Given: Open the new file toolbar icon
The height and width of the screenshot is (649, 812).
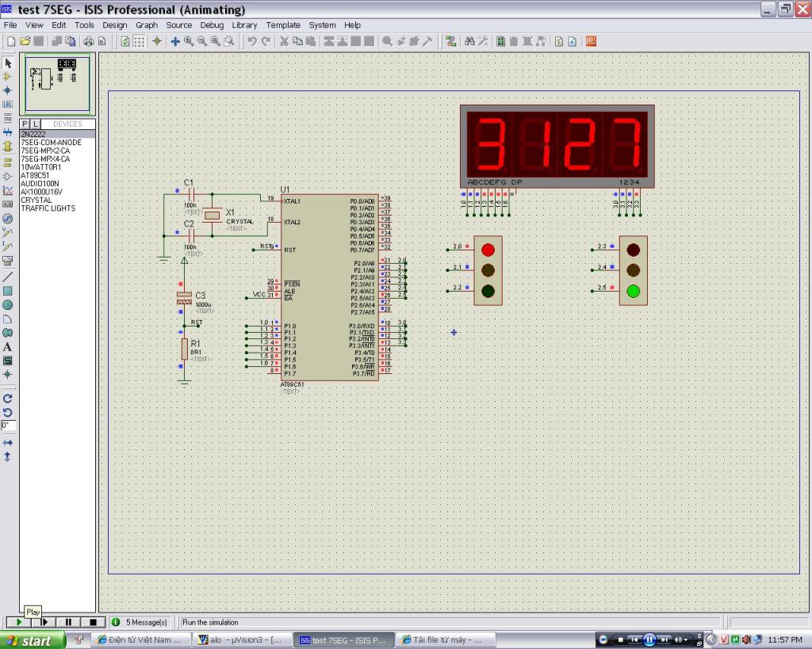Looking at the screenshot, I should point(10,41).
